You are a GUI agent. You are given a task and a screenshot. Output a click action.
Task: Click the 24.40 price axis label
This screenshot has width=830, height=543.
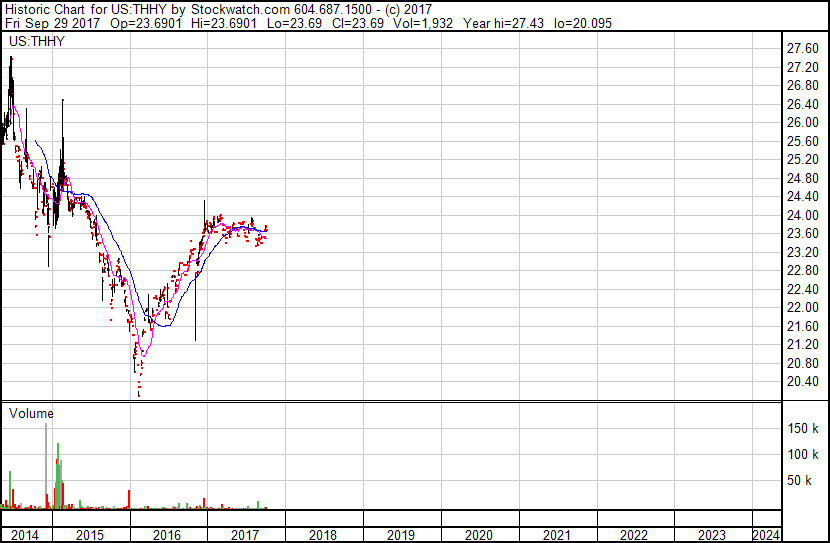click(x=802, y=197)
